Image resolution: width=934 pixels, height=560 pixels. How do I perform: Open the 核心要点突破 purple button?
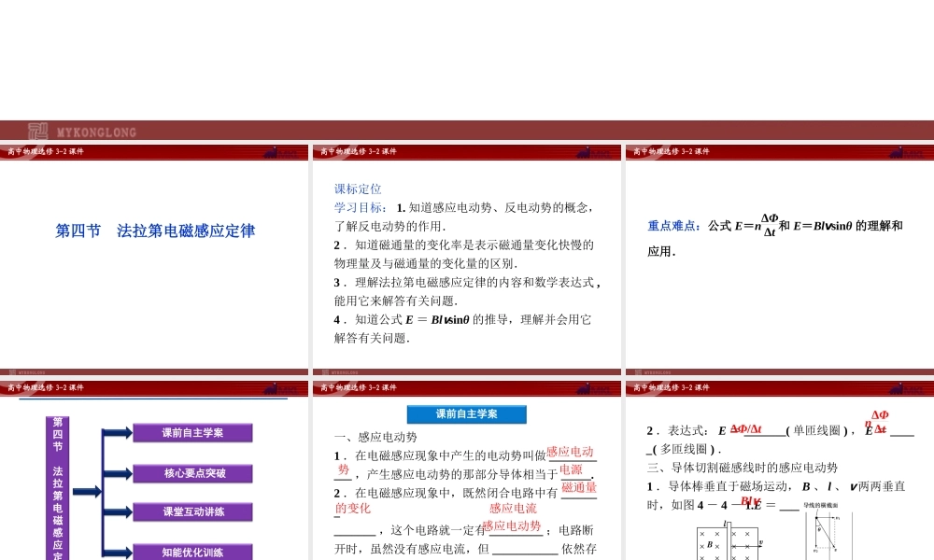[192, 473]
